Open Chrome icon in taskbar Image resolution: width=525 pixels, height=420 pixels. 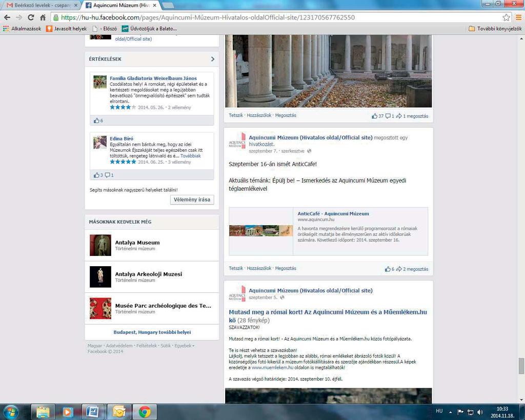(x=145, y=412)
